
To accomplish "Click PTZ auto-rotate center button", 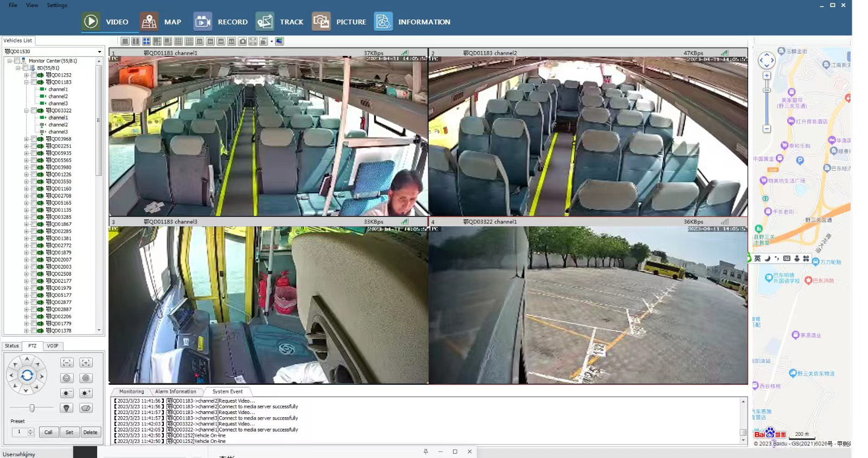I will coord(27,375).
